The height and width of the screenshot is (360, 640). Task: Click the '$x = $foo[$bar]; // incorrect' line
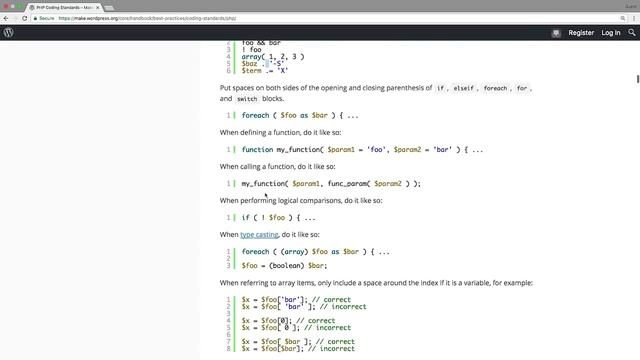(298, 349)
